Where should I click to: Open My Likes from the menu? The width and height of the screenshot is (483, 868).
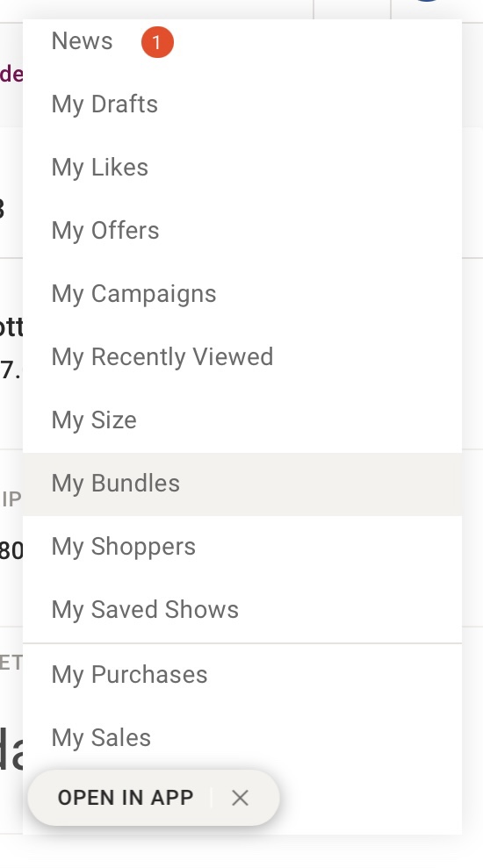click(x=242, y=168)
